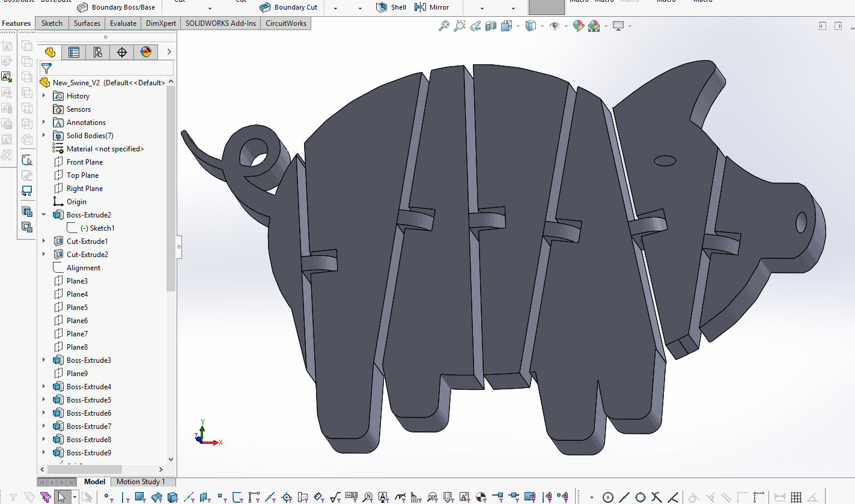The image size is (855, 504).
Task: Toggle the Filter Axes selection filter
Action: click(x=189, y=497)
